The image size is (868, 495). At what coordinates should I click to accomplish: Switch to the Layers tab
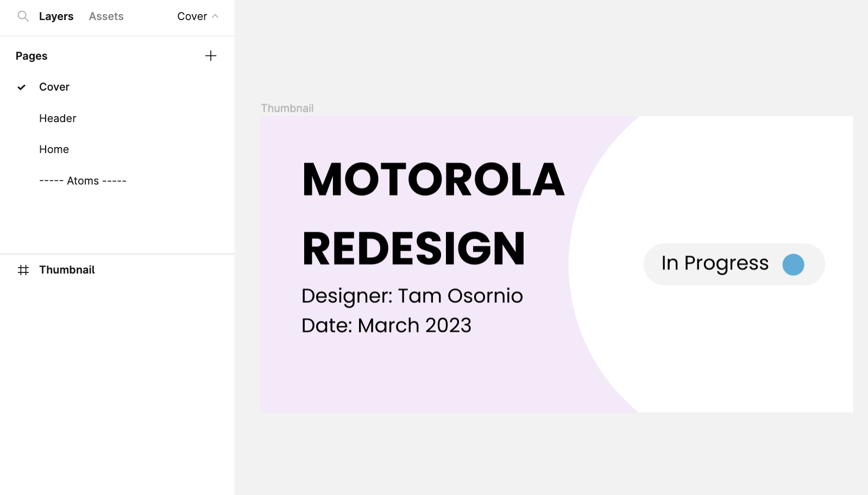56,16
